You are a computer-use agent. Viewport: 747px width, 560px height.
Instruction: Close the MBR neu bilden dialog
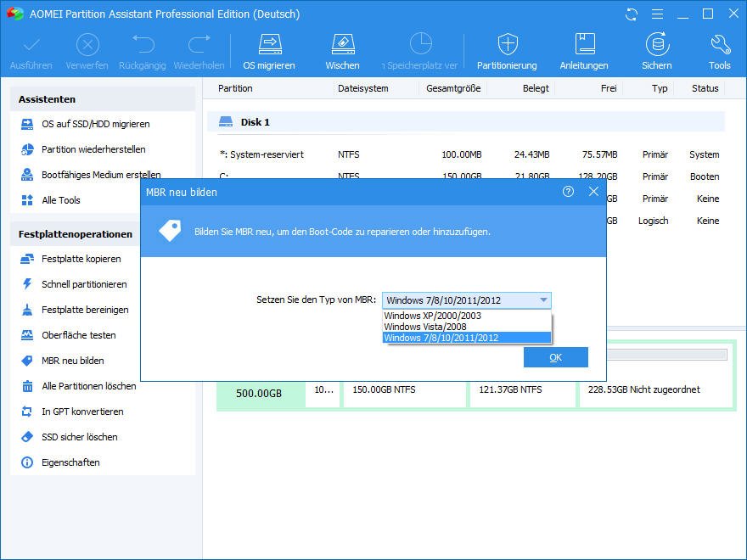click(593, 192)
